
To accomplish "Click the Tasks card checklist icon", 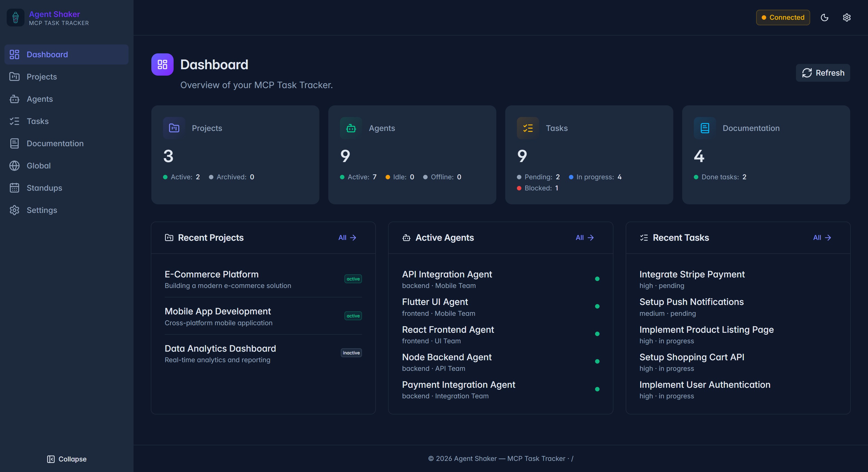I will (528, 128).
